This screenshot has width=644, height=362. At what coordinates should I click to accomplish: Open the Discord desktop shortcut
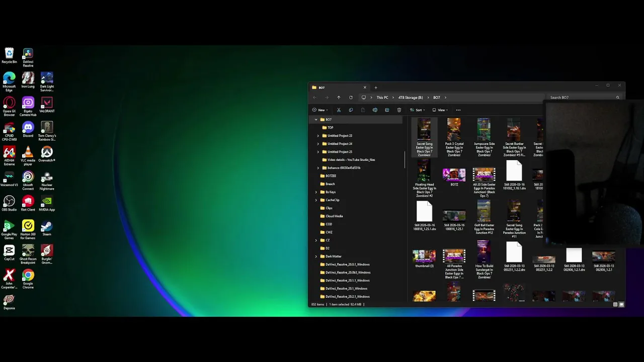tap(28, 130)
